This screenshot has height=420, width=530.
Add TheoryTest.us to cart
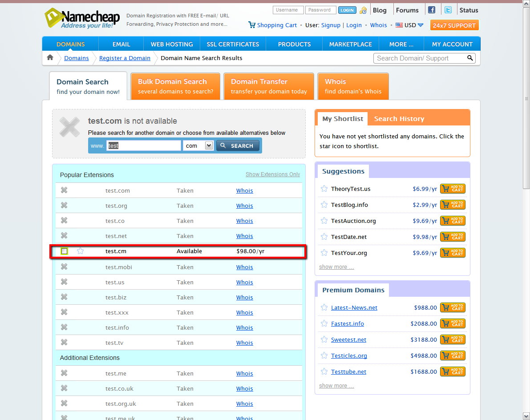coord(453,189)
